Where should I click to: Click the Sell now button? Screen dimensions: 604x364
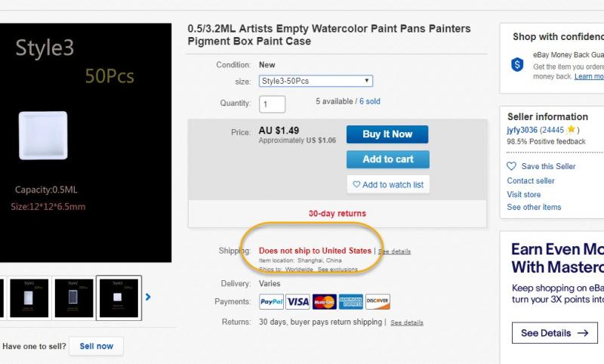tap(97, 346)
